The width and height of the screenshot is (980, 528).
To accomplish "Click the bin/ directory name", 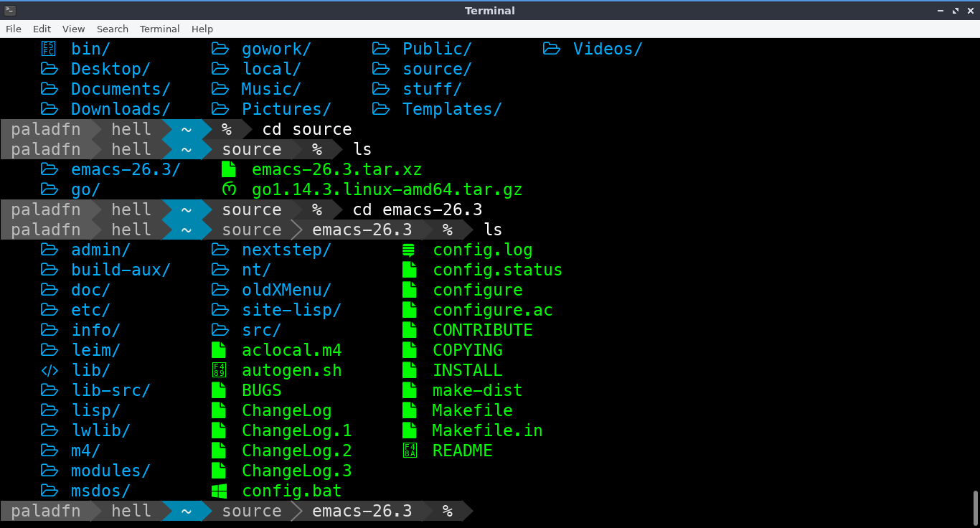I will (91, 49).
